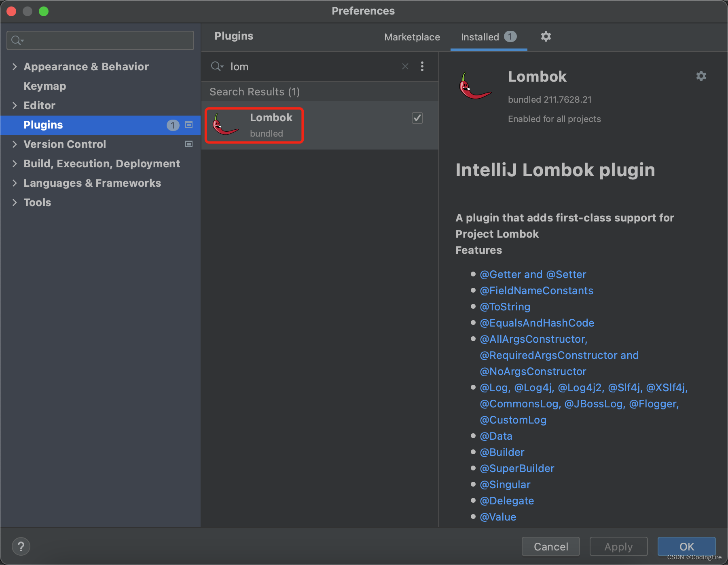Expand Build, Execution, Deployment node
Viewport: 728px width, 565px height.
15,164
